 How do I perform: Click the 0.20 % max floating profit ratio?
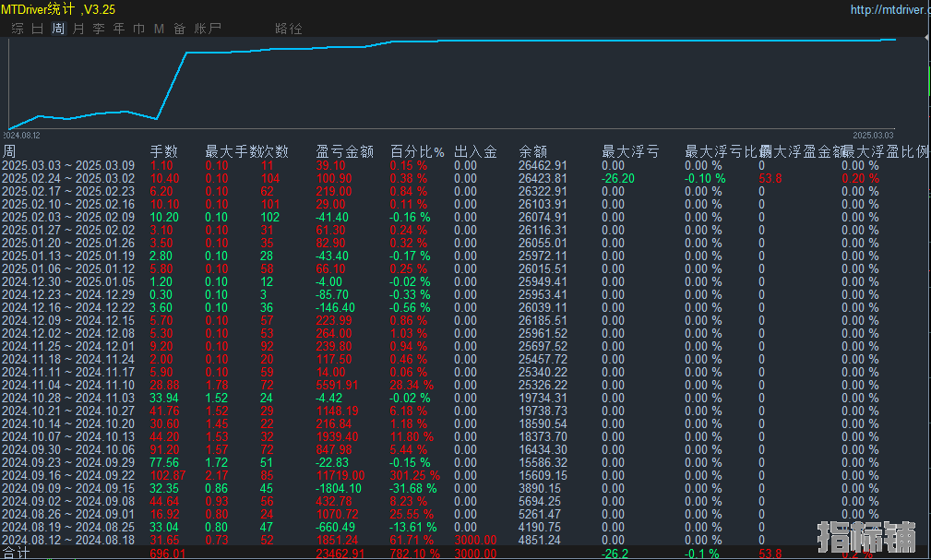(861, 179)
